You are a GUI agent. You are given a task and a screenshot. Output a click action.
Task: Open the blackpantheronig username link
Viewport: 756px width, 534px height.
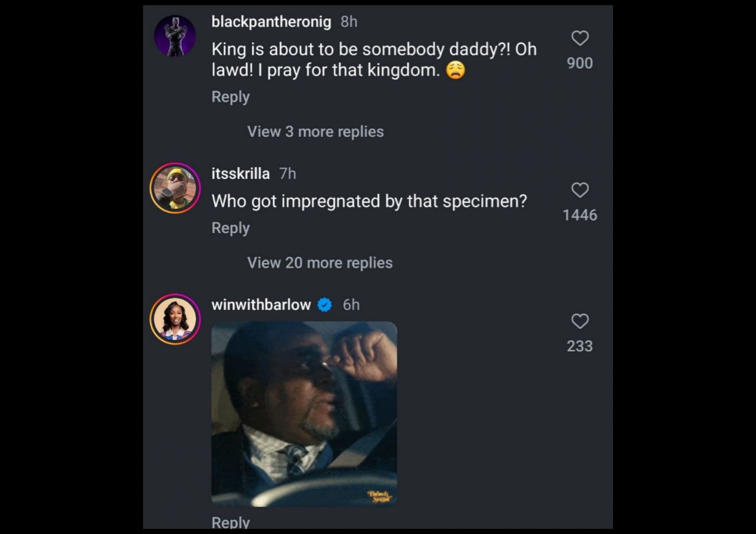pos(271,22)
